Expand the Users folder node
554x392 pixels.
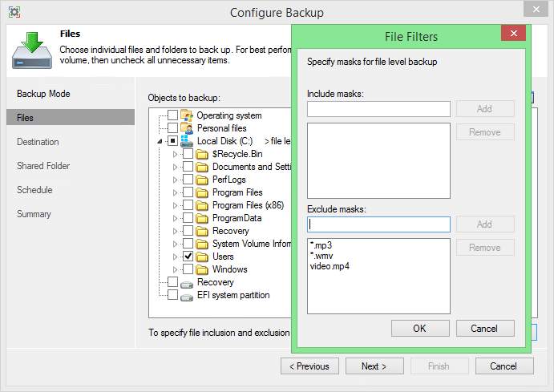click(175, 257)
